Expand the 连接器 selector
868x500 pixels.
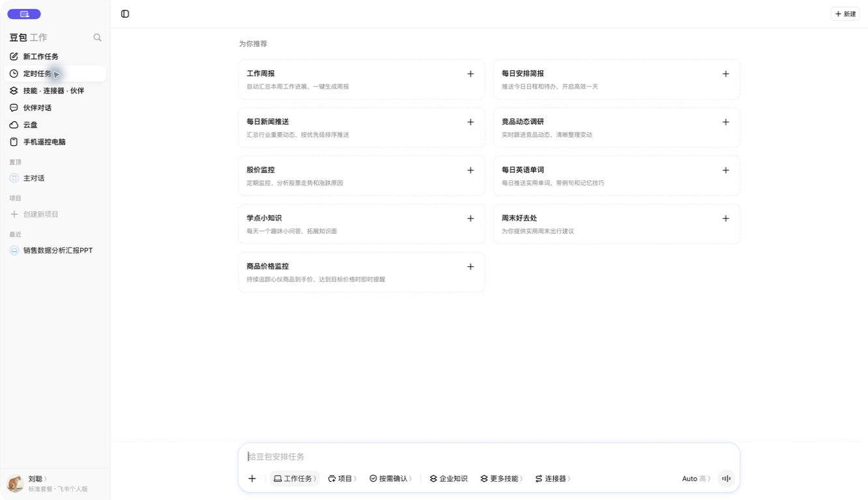point(553,479)
